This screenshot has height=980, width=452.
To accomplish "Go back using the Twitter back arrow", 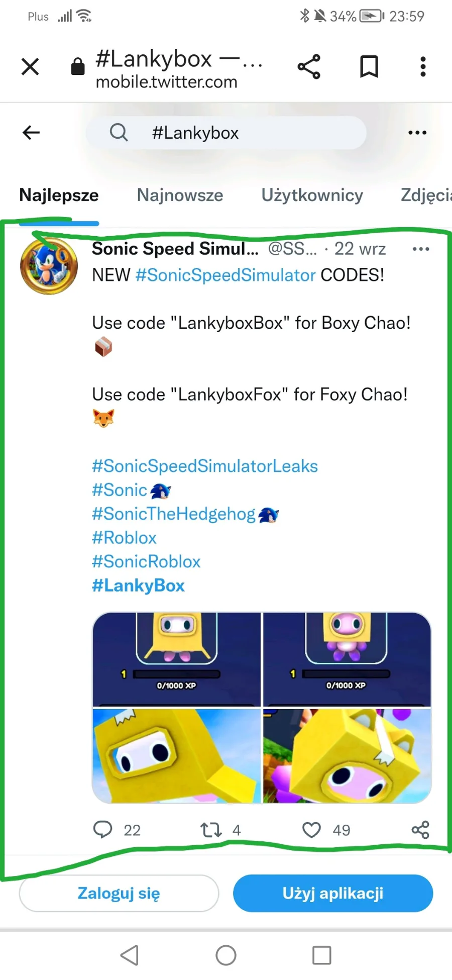I will (x=31, y=133).
